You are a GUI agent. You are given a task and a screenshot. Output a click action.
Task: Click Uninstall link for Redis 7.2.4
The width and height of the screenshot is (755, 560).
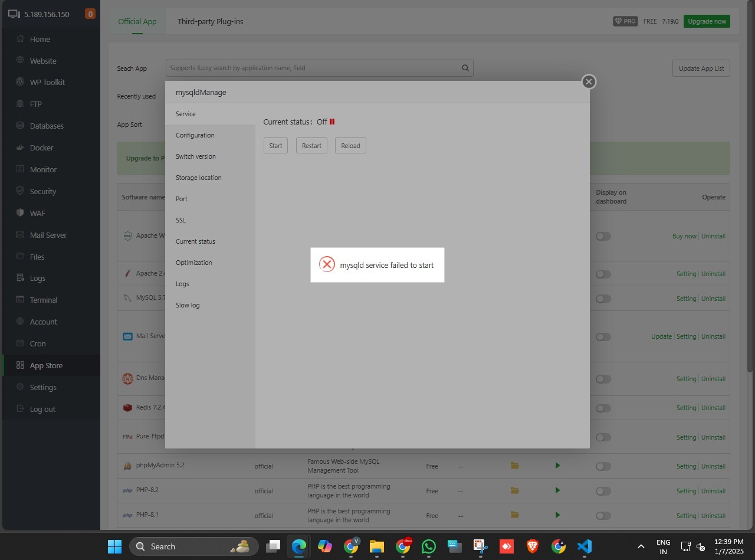point(713,408)
